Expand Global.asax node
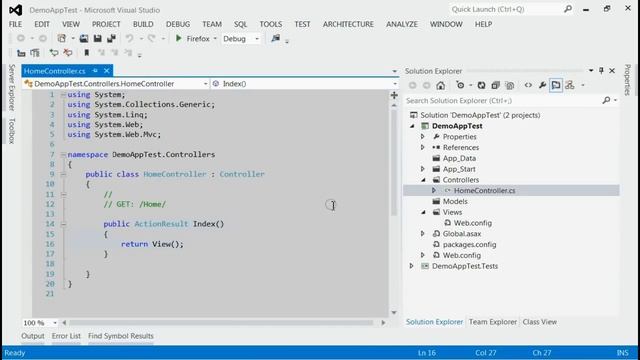The width and height of the screenshot is (640, 360). pyautogui.click(x=423, y=233)
